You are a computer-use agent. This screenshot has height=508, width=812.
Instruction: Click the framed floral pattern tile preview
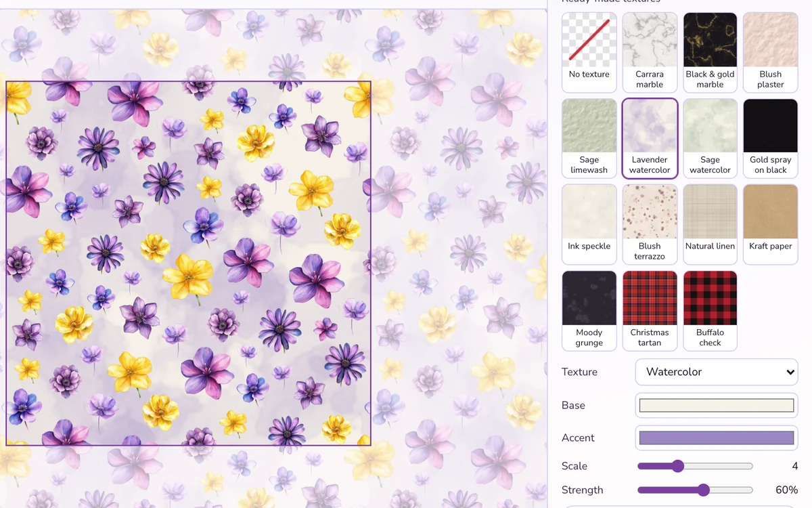(189, 263)
